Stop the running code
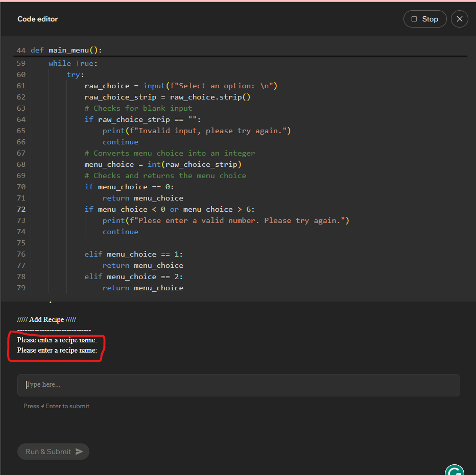Screen dimensions: 476x475 [x=425, y=19]
